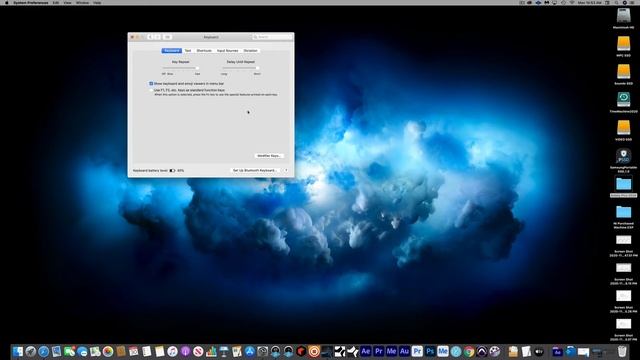Open the Apple menu
The height and width of the screenshot is (360, 640).
click(7, 2)
